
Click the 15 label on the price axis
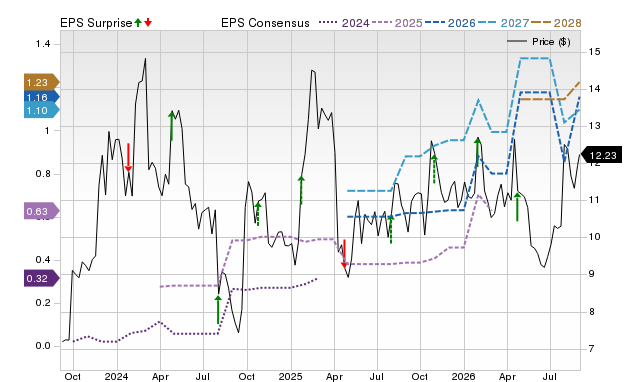point(594,52)
